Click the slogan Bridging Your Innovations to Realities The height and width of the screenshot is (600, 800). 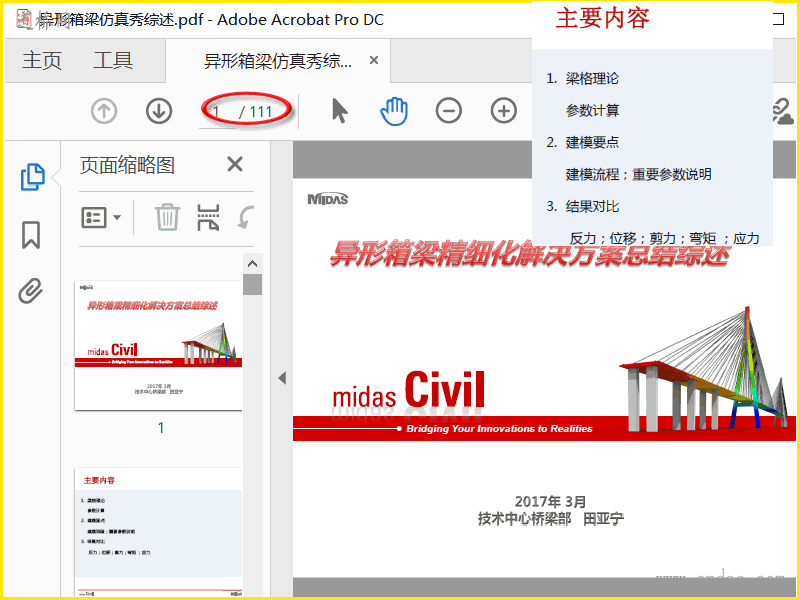499,429
